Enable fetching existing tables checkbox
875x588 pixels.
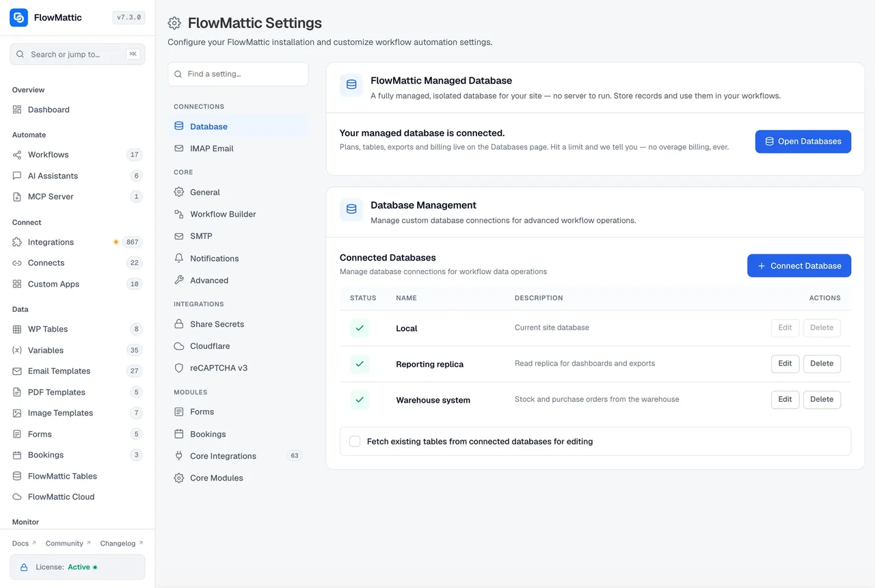coord(355,442)
